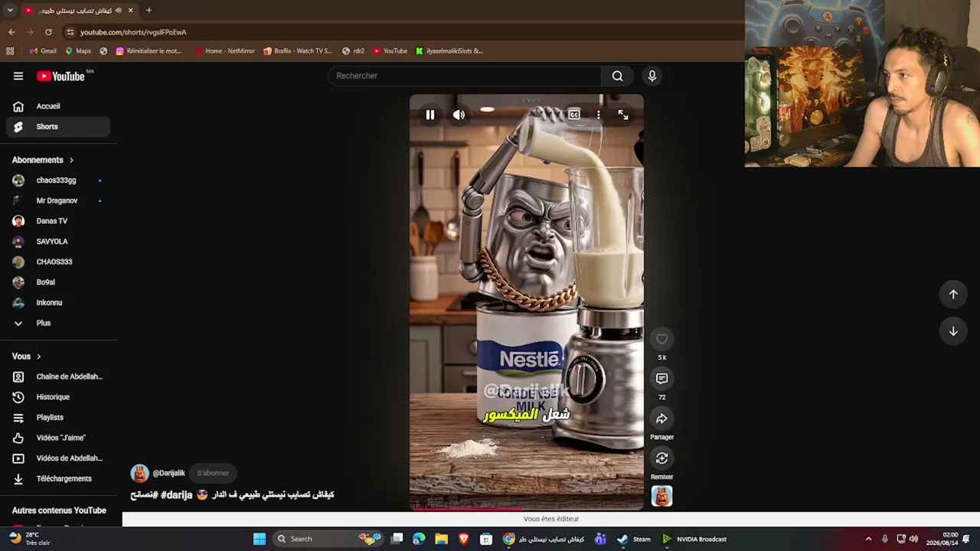This screenshot has height=551, width=980.
Task: Click the magnifier search button
Action: [617, 76]
